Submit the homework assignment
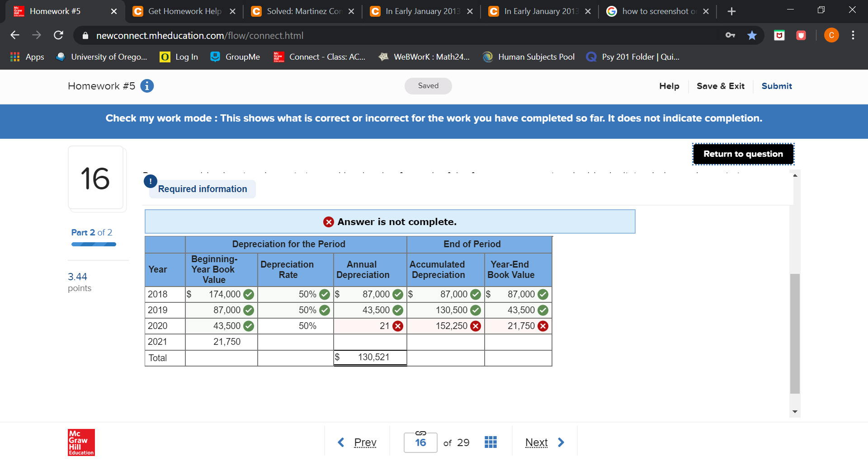 tap(777, 86)
